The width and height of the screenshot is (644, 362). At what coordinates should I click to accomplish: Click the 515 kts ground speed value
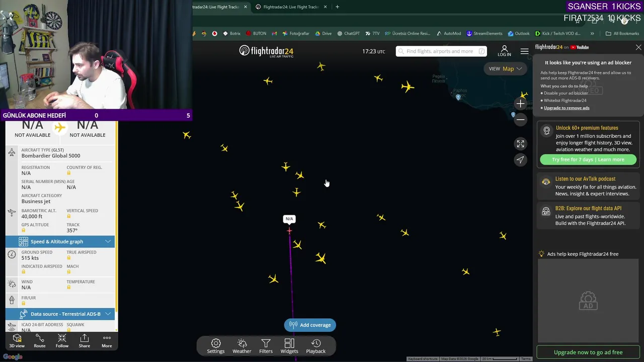click(30, 258)
